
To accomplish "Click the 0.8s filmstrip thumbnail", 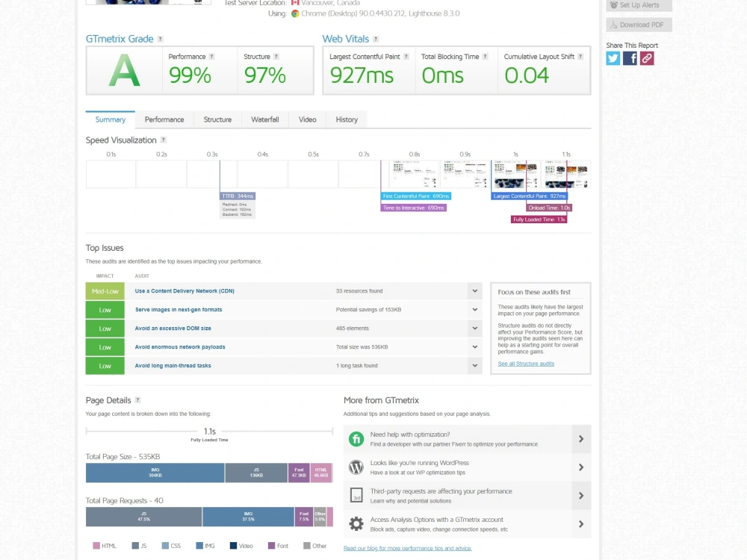I will [x=415, y=174].
